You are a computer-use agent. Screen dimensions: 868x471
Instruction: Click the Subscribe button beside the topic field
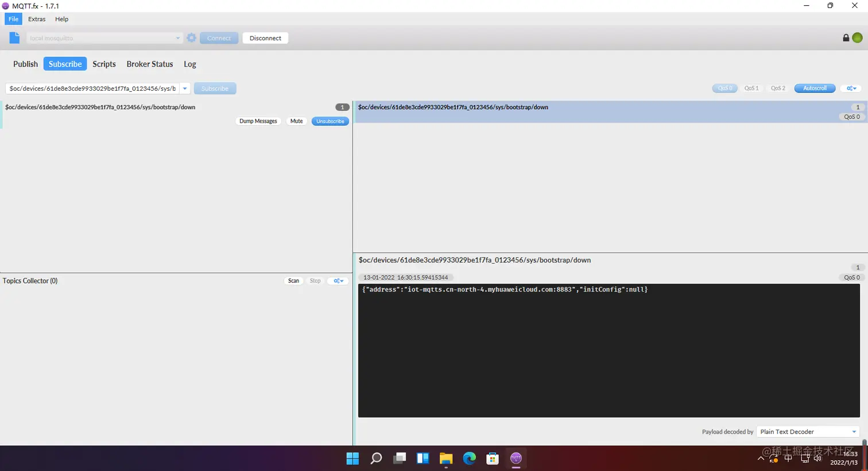[215, 88]
